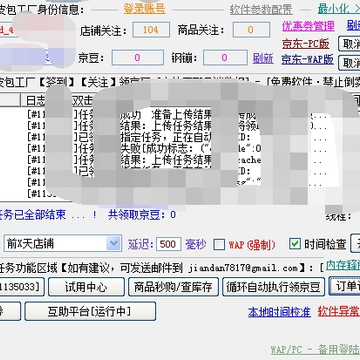The width and height of the screenshot is (360, 360).
Task: Click the 商品关注 label
Action: tap(201, 31)
